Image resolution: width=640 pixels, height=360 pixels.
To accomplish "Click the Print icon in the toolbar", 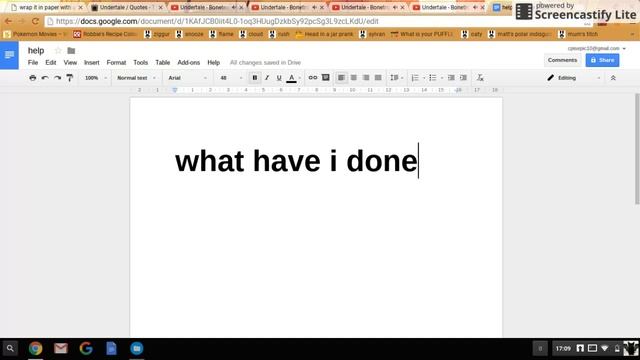I will [x=33, y=78].
